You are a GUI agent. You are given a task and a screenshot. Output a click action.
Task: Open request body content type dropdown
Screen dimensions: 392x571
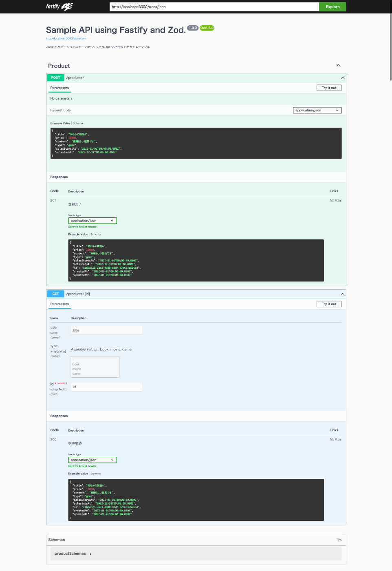[317, 110]
